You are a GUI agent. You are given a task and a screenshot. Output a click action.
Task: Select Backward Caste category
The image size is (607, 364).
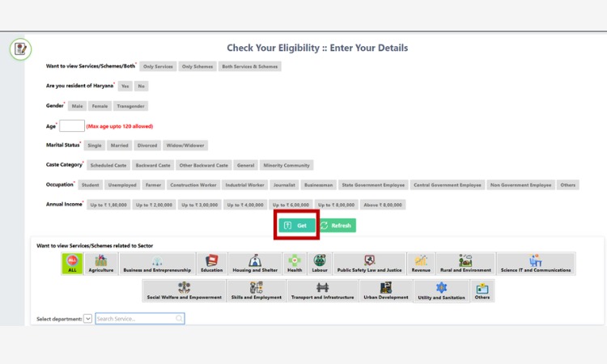tap(153, 165)
